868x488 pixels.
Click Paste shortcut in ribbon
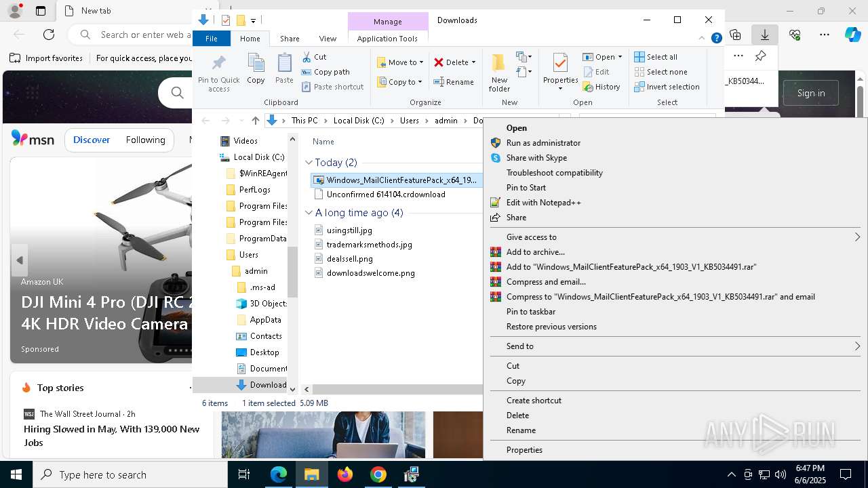coord(332,87)
